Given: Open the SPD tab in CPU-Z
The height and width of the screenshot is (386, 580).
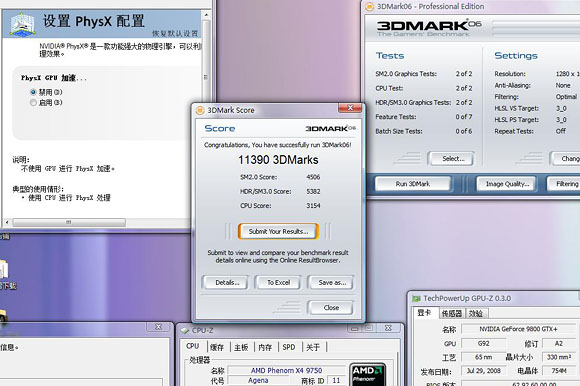Looking at the screenshot, I should click(289, 347).
